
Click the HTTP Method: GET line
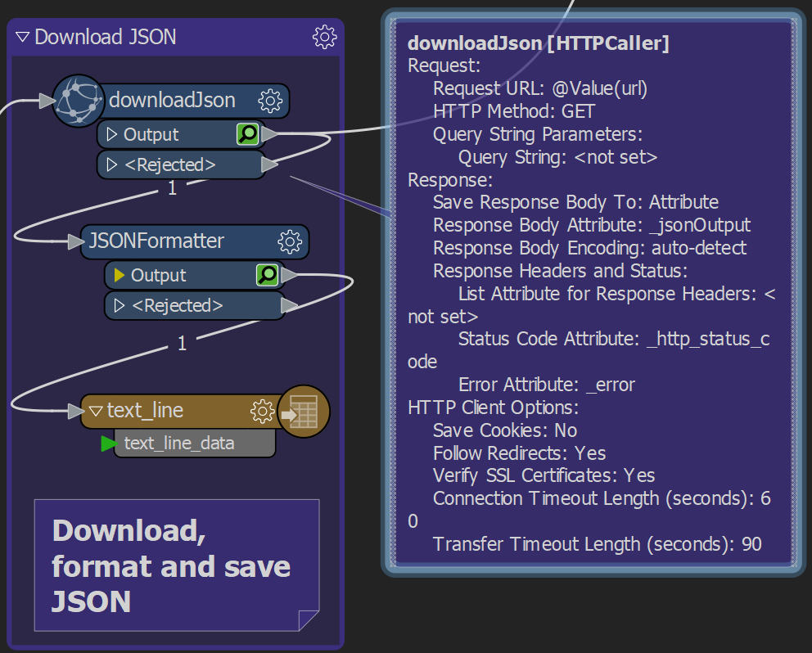(514, 111)
